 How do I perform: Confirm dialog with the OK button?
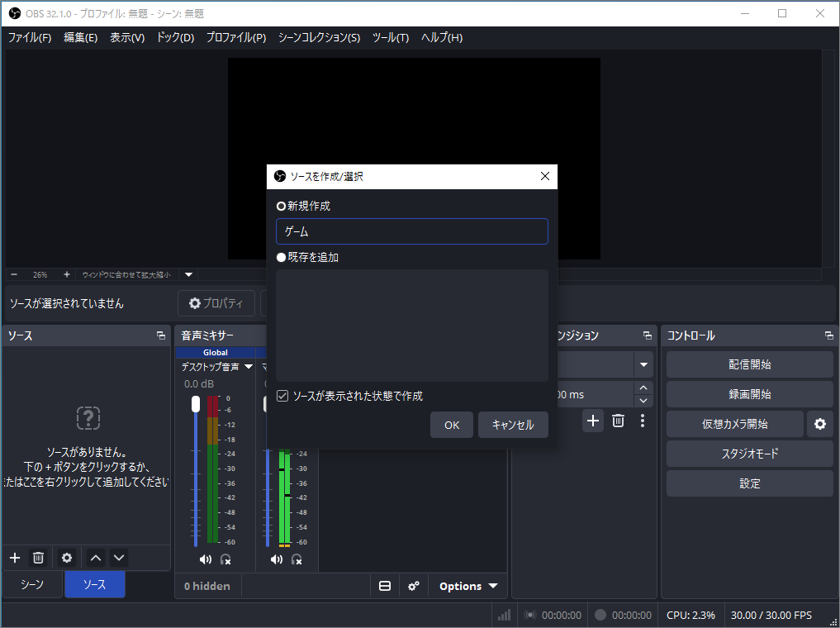tap(452, 425)
